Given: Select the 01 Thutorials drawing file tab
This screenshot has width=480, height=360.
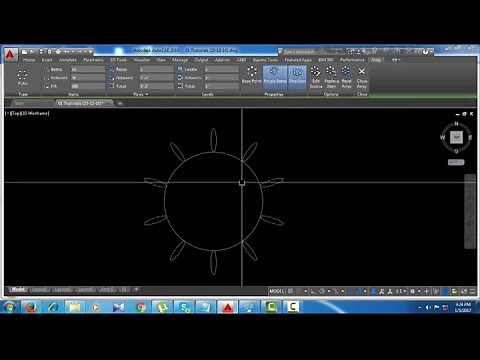Looking at the screenshot, I should pyautogui.click(x=83, y=103).
